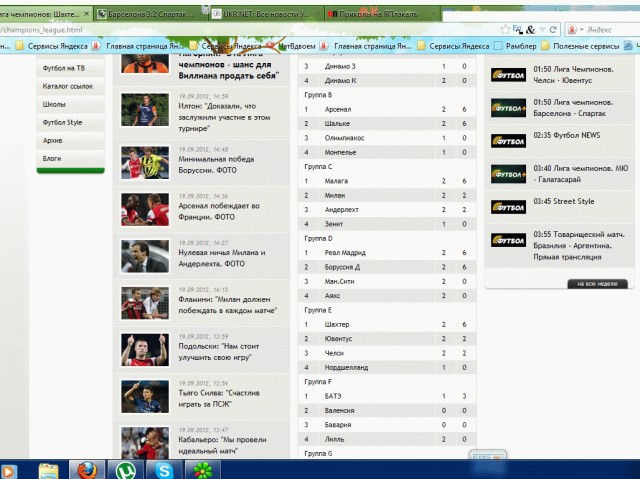Viewport: 640px width, 479px height.
Task: Open Школы in the sidebar menu
Action: [71, 104]
